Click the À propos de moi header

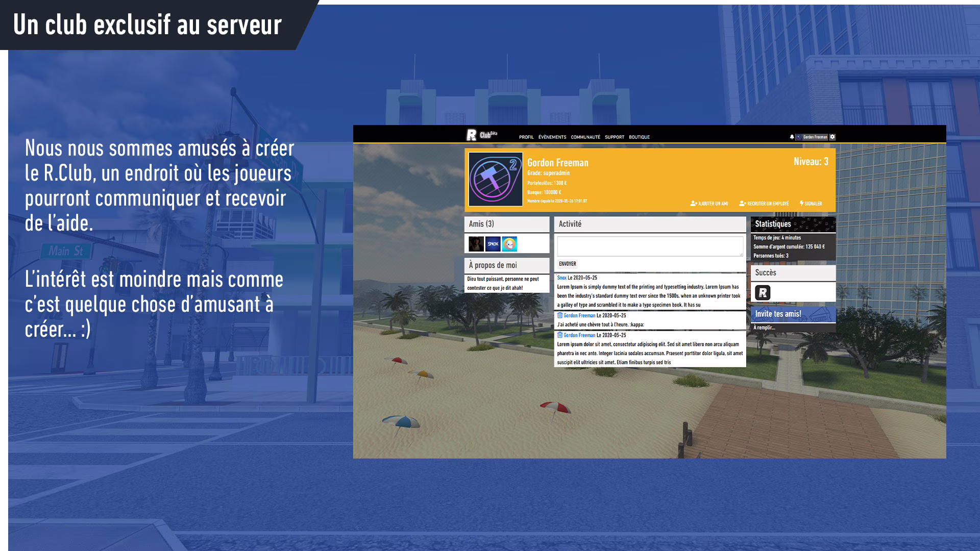[507, 265]
